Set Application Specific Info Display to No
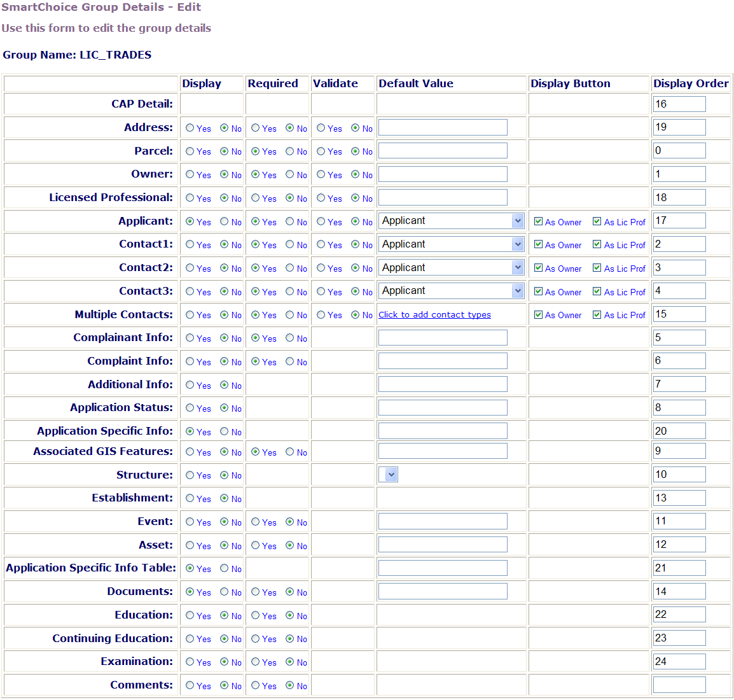The height and width of the screenshot is (700, 734). [224, 431]
